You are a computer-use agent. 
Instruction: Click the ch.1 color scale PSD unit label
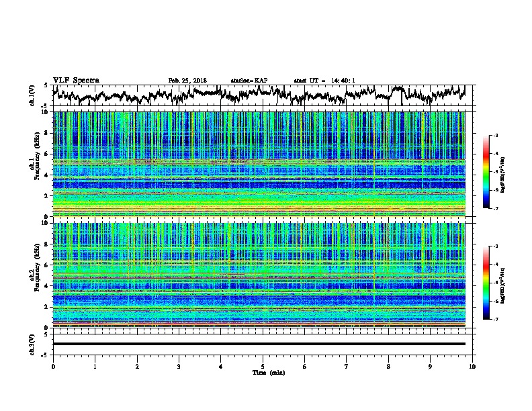click(x=503, y=175)
